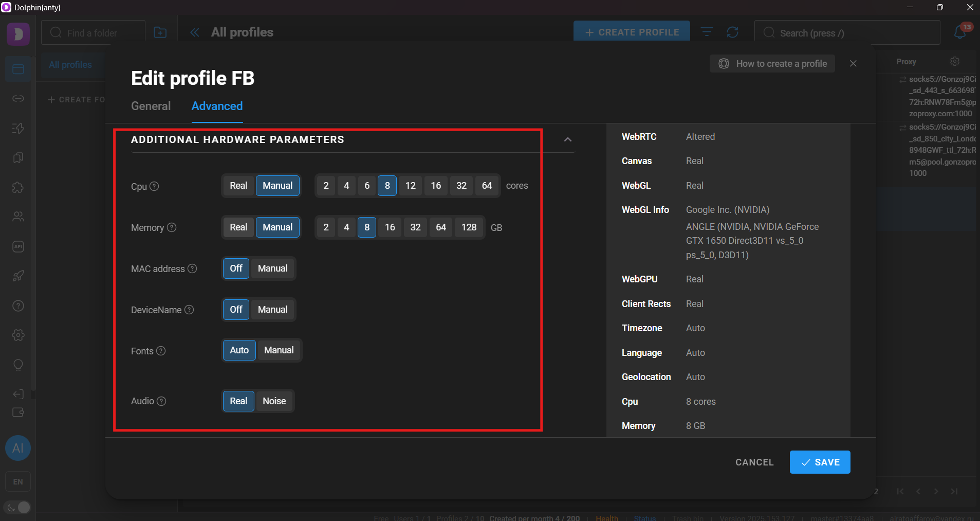This screenshot has width=980, height=521.
Task: Click the Cancel button
Action: [x=754, y=462]
